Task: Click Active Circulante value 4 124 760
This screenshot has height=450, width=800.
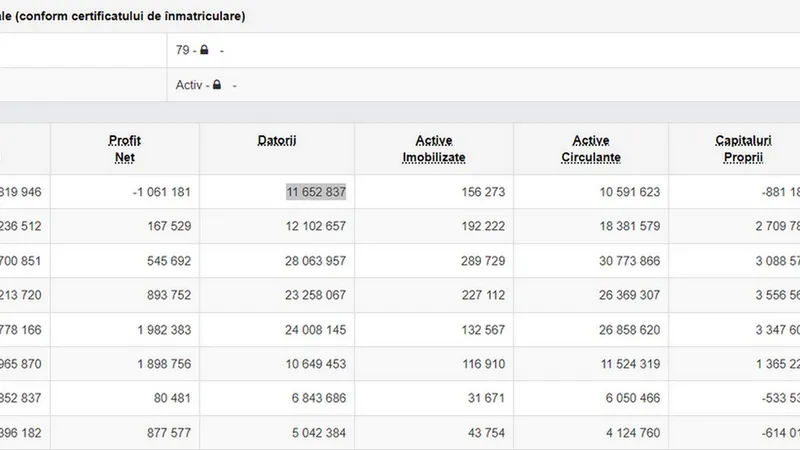Action: (x=633, y=433)
